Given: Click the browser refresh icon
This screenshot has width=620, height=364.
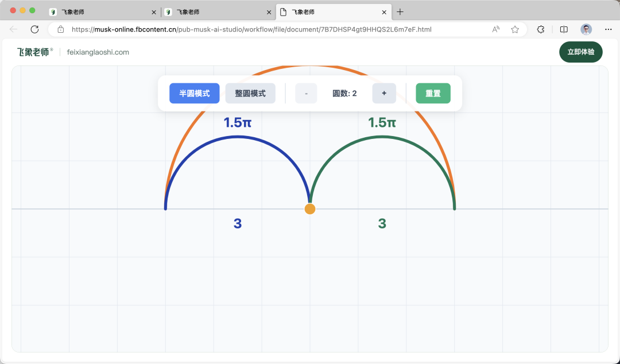Looking at the screenshot, I should pos(34,29).
